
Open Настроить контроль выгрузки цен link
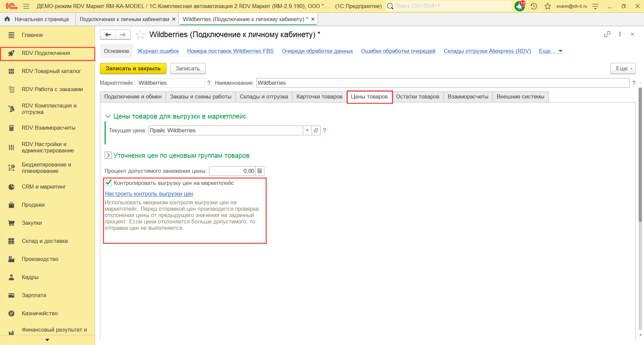(149, 194)
